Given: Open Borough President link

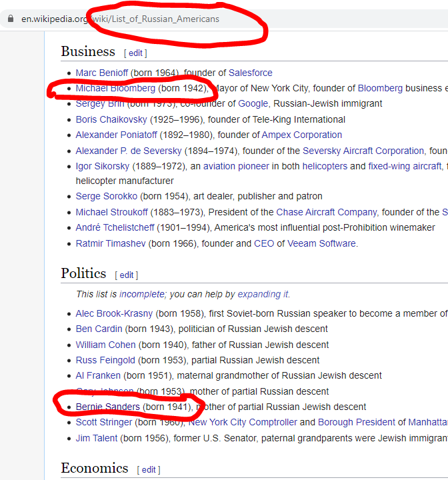Looking at the screenshot, I should 357,422.
